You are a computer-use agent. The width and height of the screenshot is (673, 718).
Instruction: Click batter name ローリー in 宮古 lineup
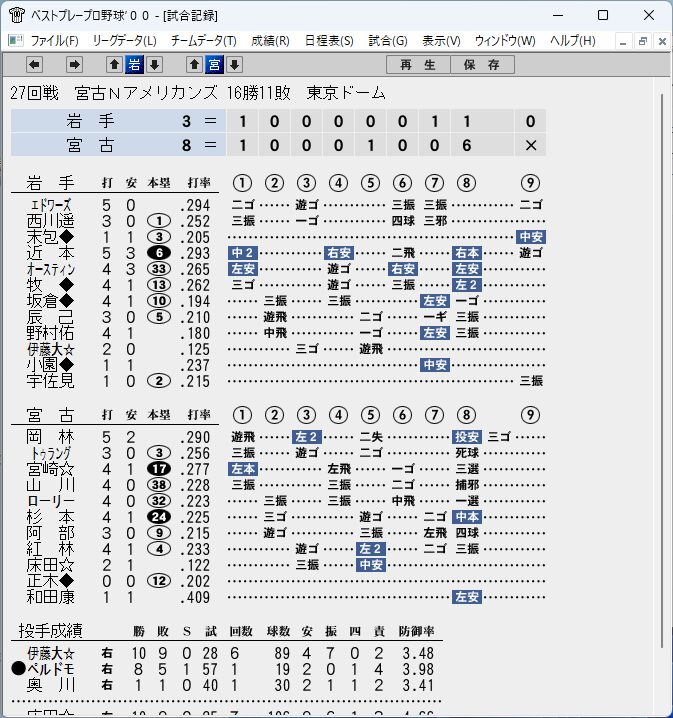(x=51, y=501)
